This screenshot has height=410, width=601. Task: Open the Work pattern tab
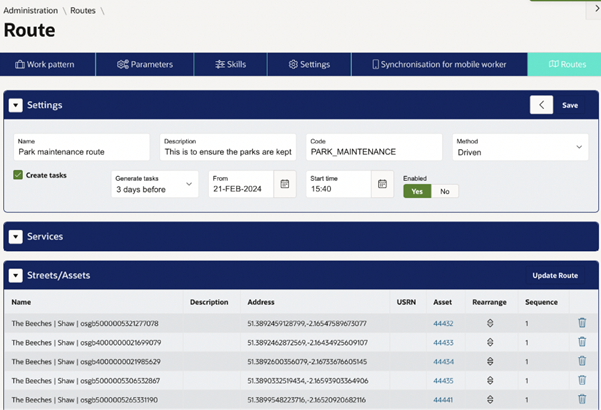48,64
